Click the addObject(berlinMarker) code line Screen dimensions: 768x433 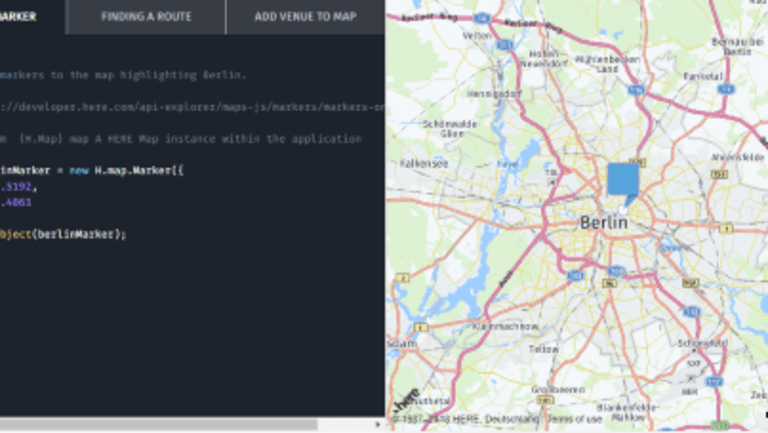coord(63,234)
